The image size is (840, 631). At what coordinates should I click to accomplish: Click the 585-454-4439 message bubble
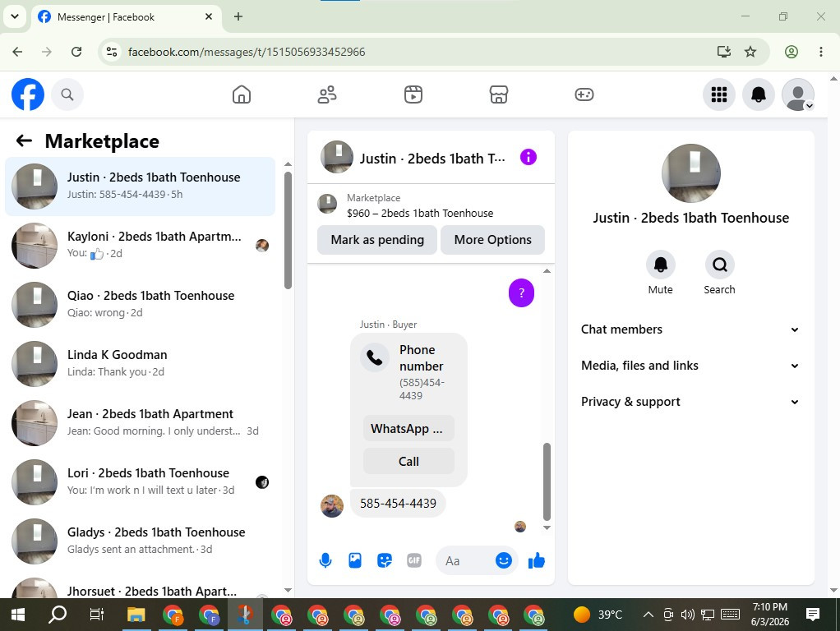pyautogui.click(x=398, y=504)
